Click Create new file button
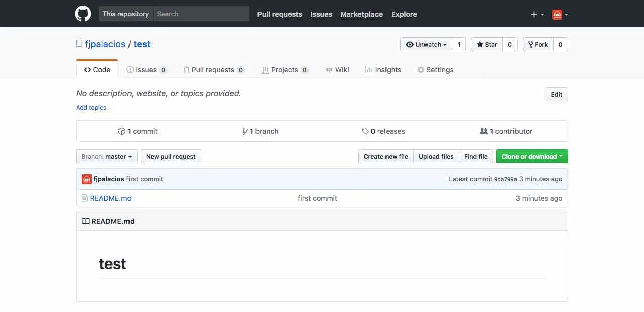Screen dimensions: 644x312 click(x=386, y=156)
